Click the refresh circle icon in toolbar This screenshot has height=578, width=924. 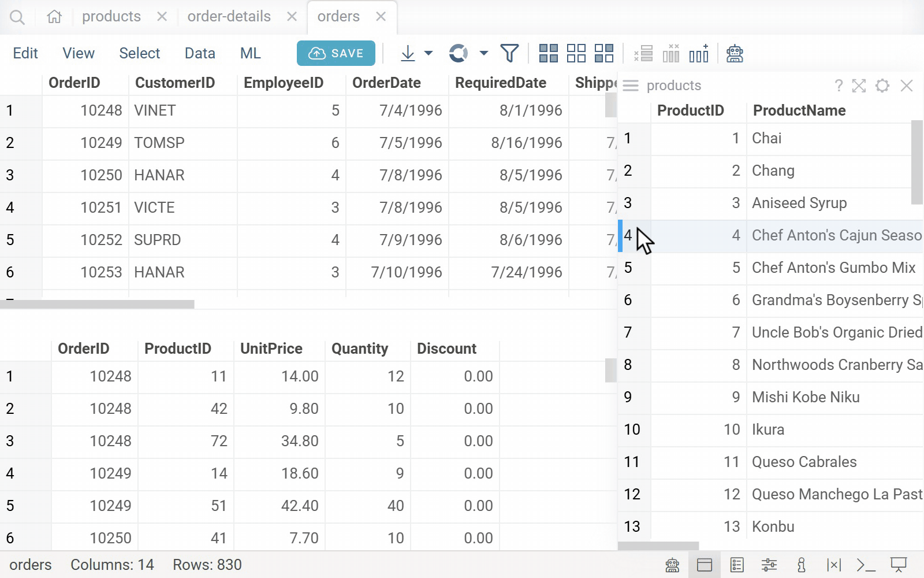click(459, 54)
